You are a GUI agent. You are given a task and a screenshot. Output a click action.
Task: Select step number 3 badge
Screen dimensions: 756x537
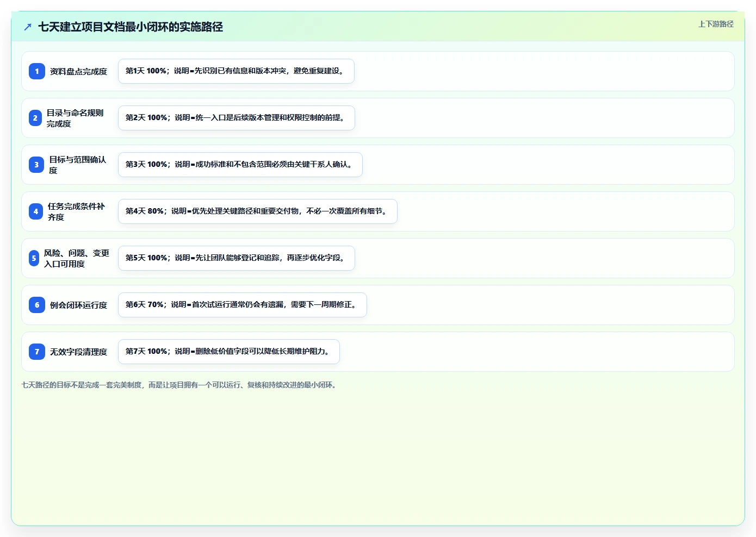click(36, 165)
